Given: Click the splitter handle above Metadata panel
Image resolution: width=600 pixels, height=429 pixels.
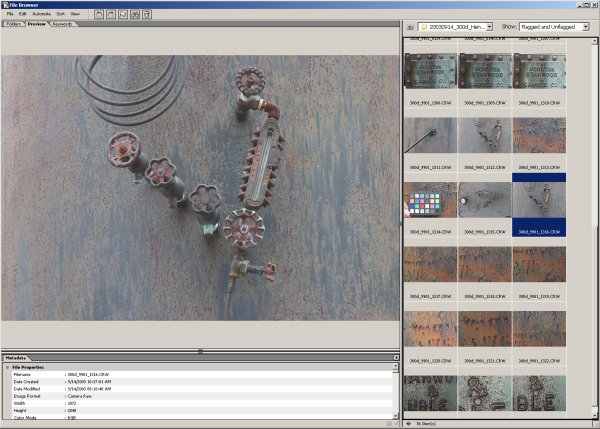Looking at the screenshot, I should coord(200,351).
